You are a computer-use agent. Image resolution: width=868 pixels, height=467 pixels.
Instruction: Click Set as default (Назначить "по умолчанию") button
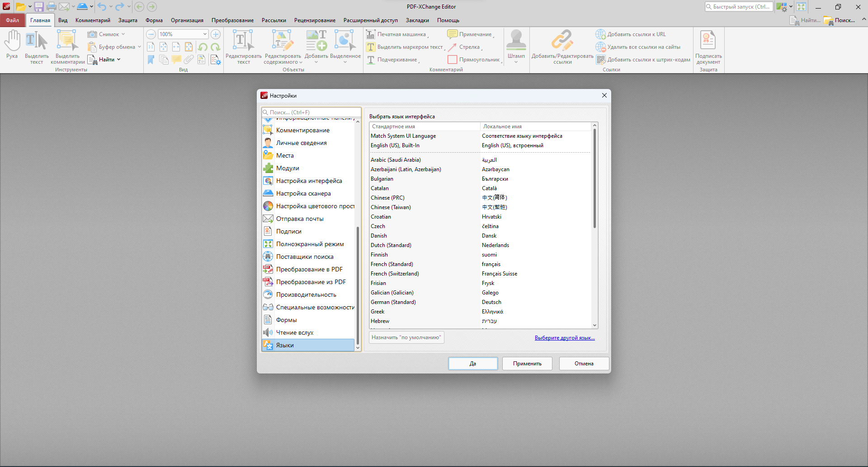click(x=406, y=337)
